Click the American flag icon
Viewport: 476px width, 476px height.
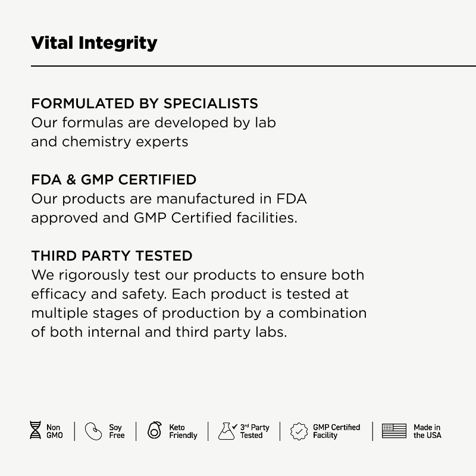(394, 431)
